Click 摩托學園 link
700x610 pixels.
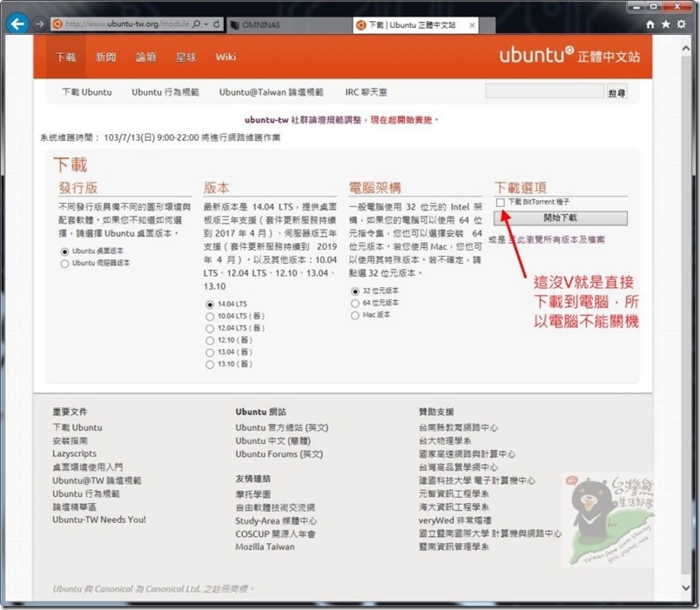[x=253, y=494]
